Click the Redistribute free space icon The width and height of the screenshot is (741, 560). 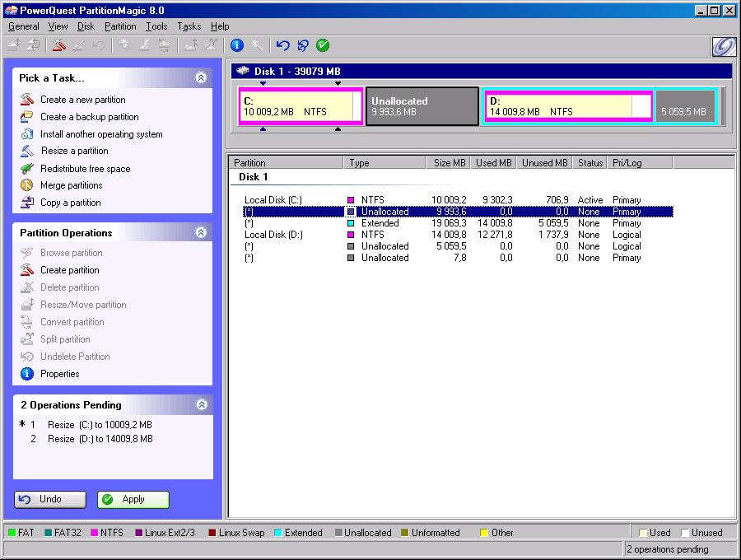coord(27,169)
